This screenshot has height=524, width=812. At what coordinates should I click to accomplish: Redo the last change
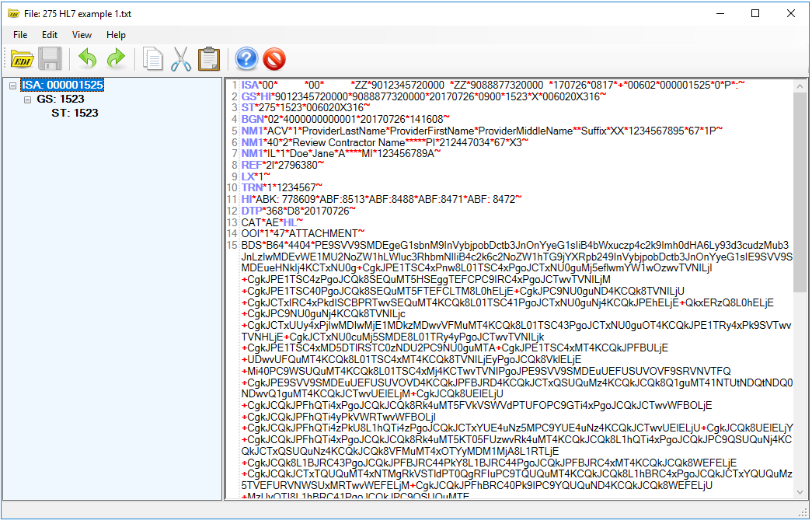(115, 58)
